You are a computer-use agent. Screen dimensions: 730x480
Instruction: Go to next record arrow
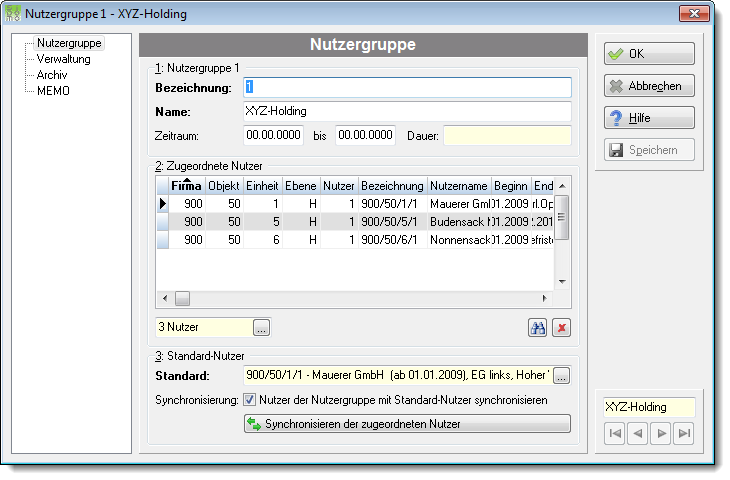point(661,433)
